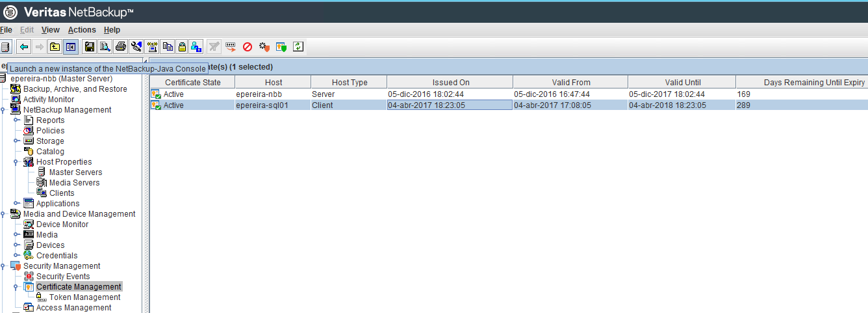Screen dimensions: 868x313
Task: Sort by Days Remaining Until Expiry header
Action: tap(802, 82)
